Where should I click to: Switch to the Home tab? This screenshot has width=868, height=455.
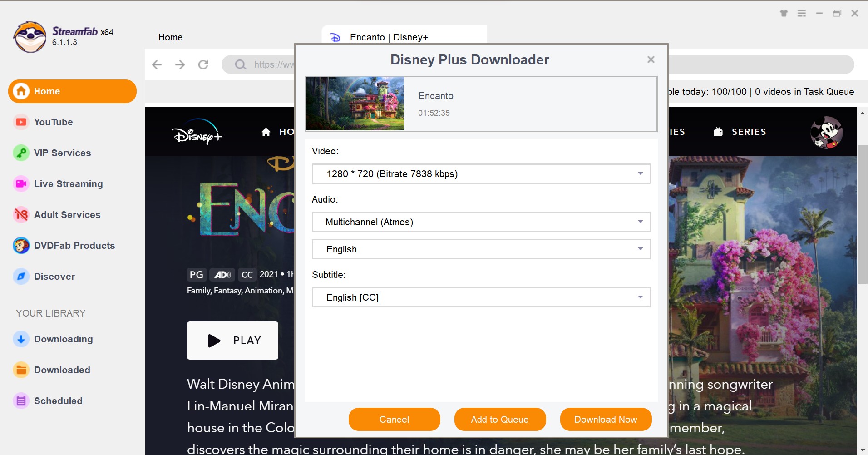click(x=171, y=37)
